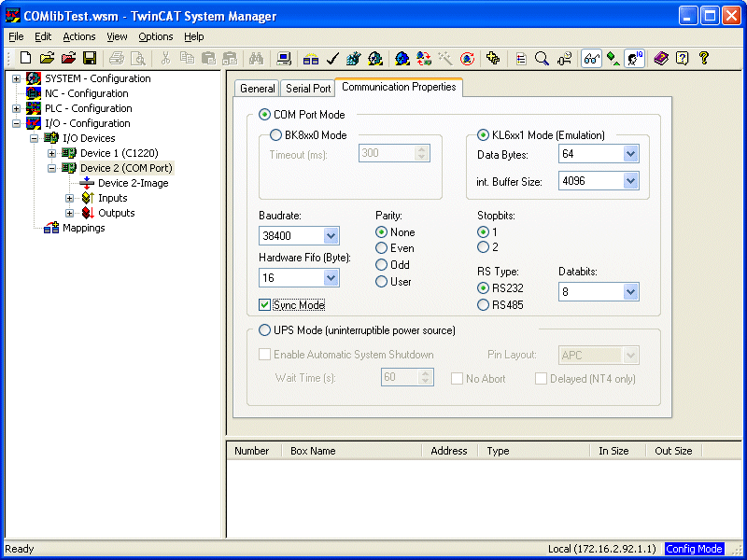
Task: Click the Copy icon in the toolbar
Action: click(188, 59)
